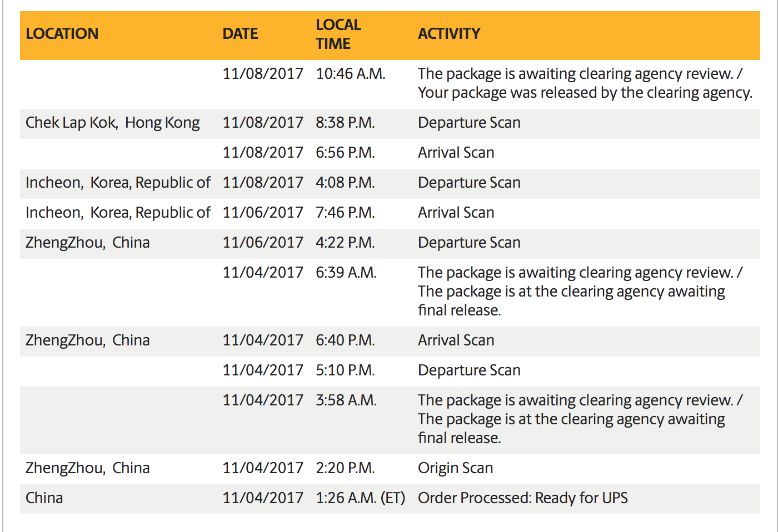The height and width of the screenshot is (532, 778).
Task: Select Incheon location dated 11/06/2017
Action: [x=118, y=213]
